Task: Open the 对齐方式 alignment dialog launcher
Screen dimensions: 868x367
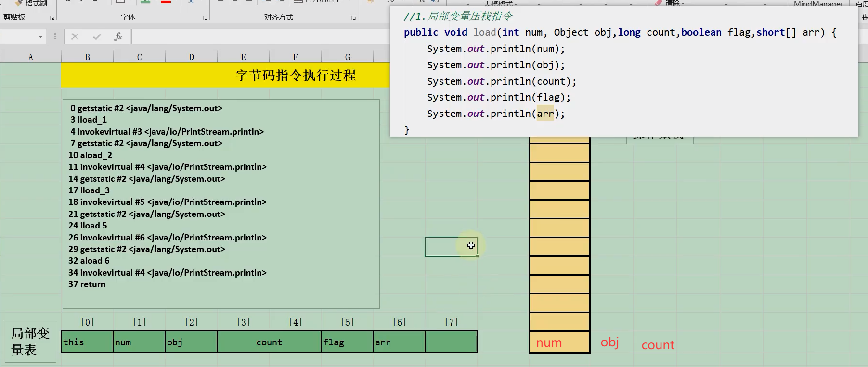Action: (353, 18)
